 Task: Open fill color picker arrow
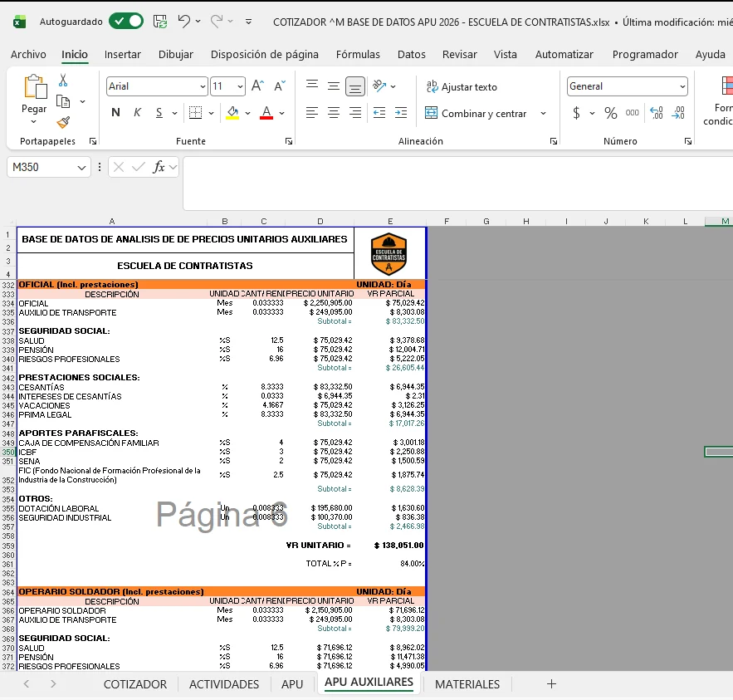coord(247,113)
